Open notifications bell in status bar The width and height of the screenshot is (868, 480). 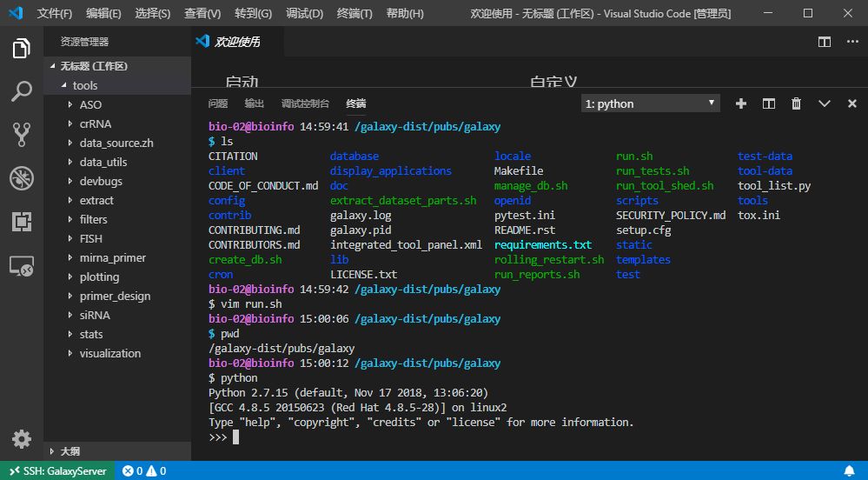point(849,471)
